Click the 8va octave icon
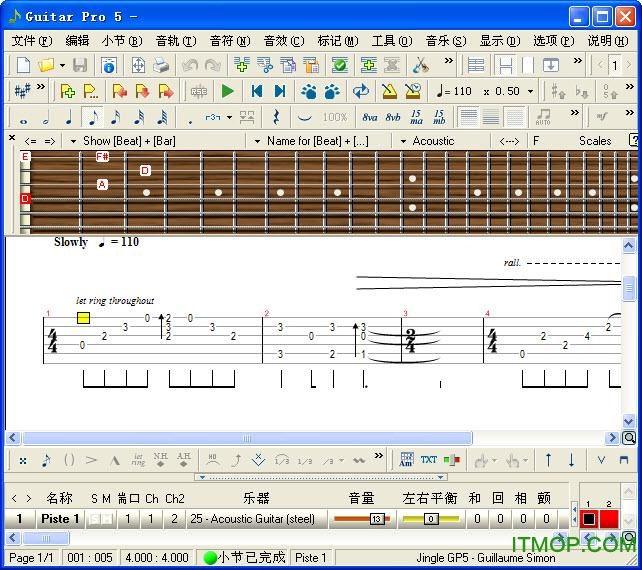 369,117
